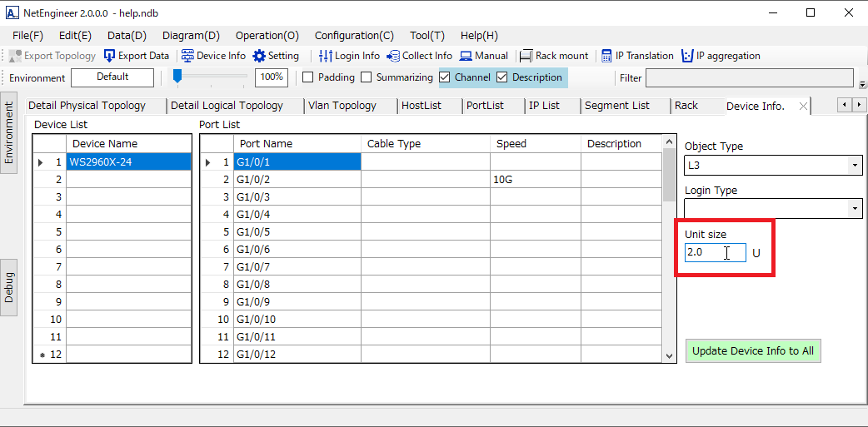Switch to the Vlan Topology tab
This screenshot has height=427, width=868.
coord(342,106)
